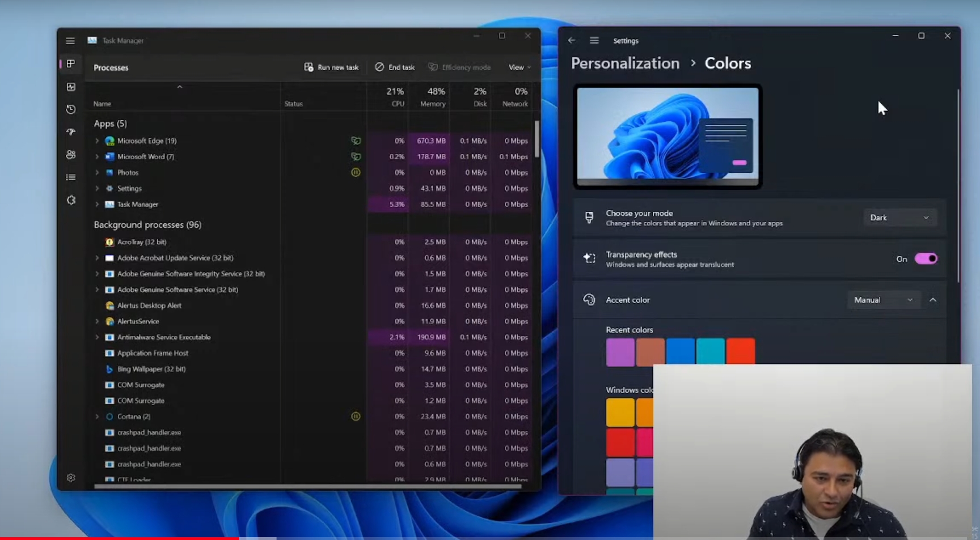Click the Bing Wallpaper process icon
Viewport: 980px width, 540px height.
coord(109,369)
